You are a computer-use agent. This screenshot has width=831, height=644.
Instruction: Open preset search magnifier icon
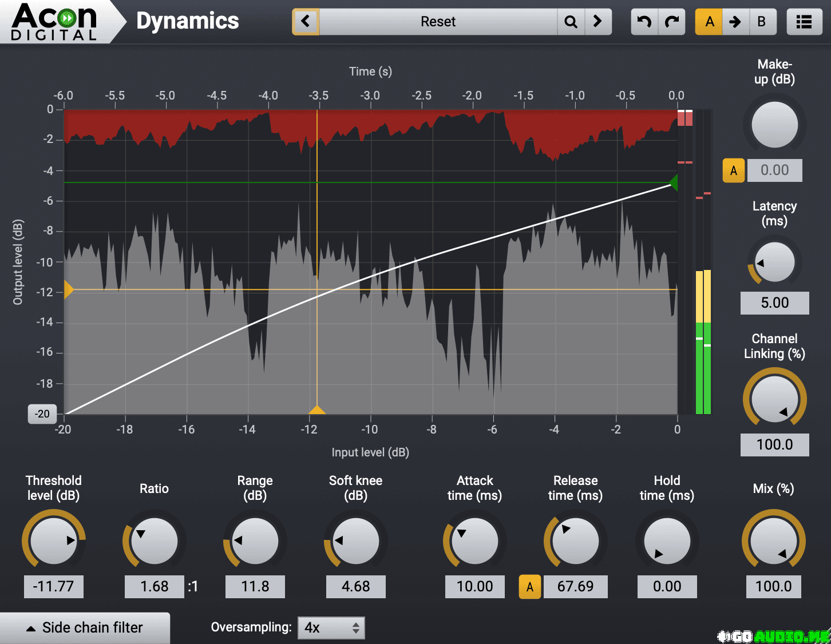571,22
